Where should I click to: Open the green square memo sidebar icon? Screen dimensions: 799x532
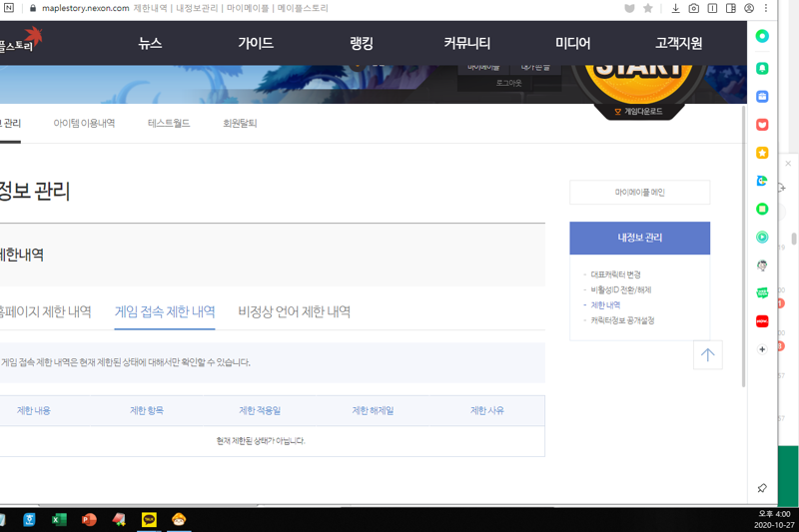(x=762, y=209)
